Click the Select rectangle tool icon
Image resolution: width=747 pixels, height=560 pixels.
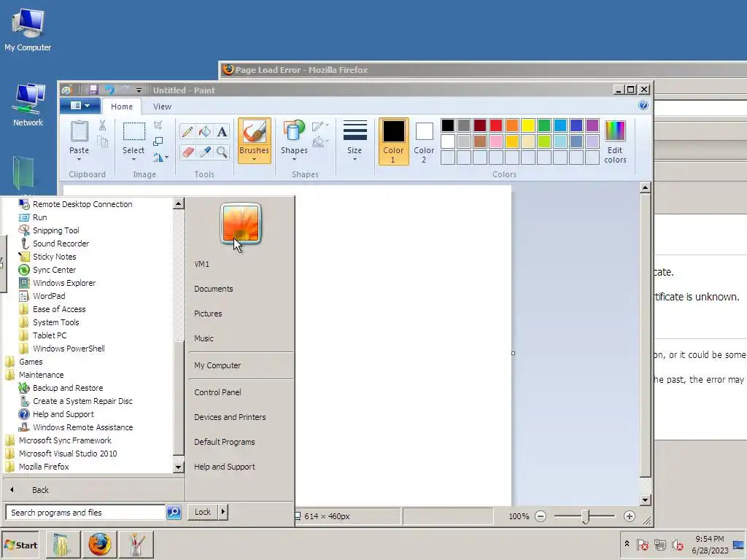(x=134, y=131)
